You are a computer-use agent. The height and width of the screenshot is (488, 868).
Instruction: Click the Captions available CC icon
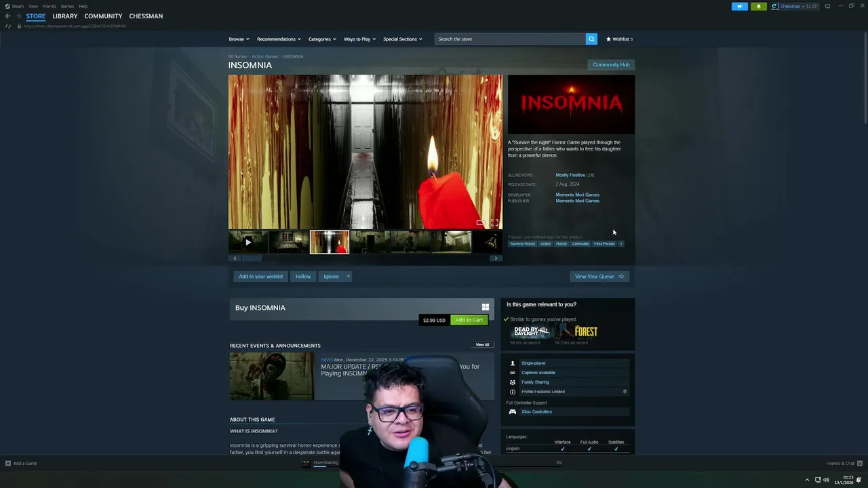[x=513, y=373]
